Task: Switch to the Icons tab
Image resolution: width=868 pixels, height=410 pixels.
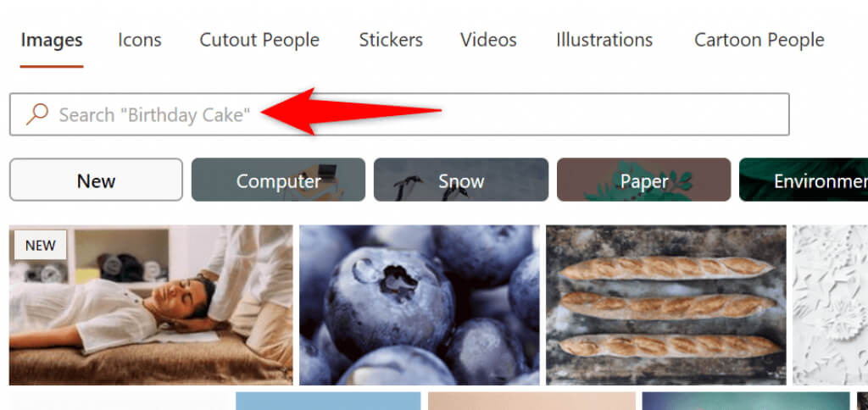Action: [140, 40]
